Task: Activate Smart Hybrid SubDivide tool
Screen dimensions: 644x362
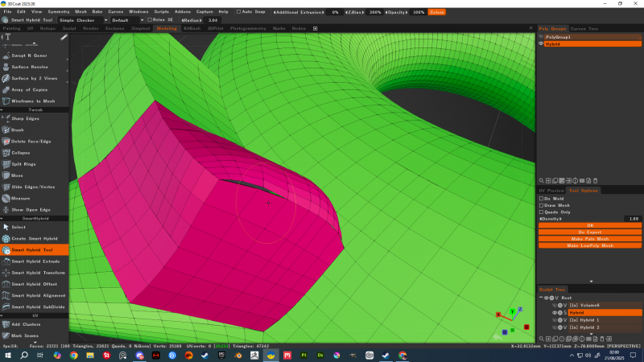Action: (37, 306)
